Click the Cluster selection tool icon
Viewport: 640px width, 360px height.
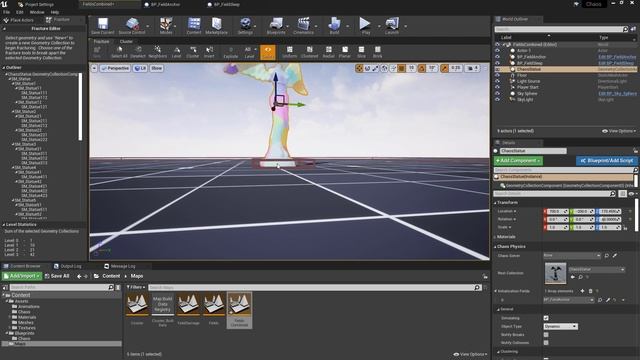[193, 52]
